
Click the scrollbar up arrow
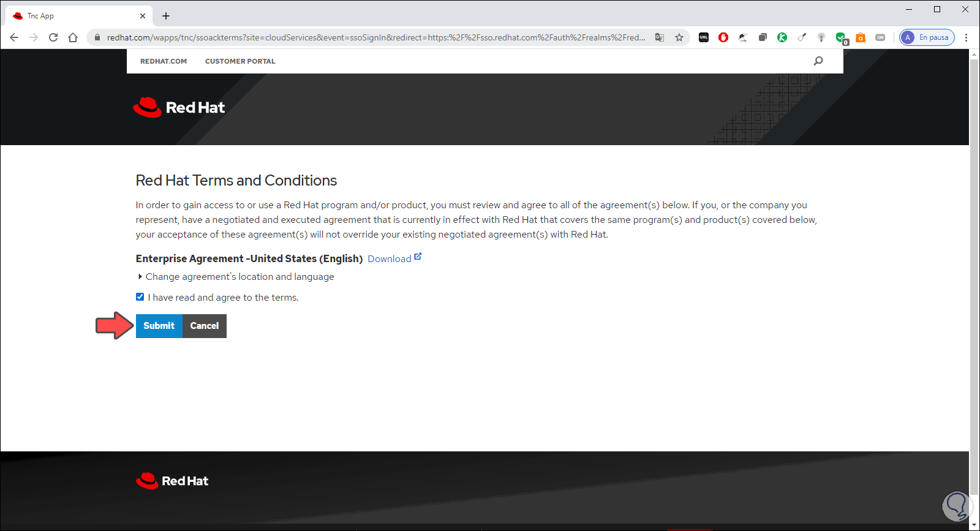[974, 55]
